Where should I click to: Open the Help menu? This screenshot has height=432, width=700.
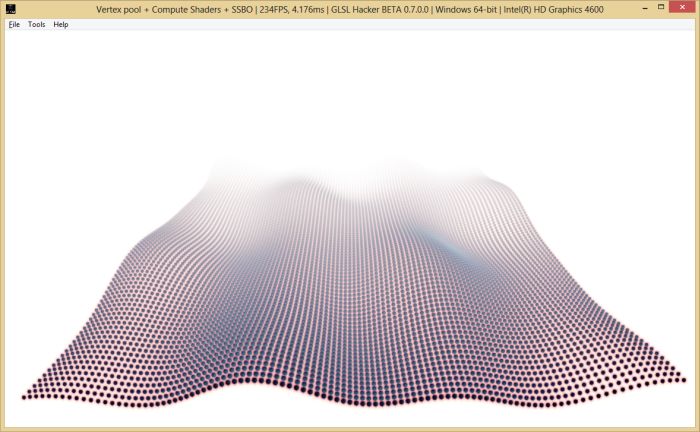(x=61, y=24)
